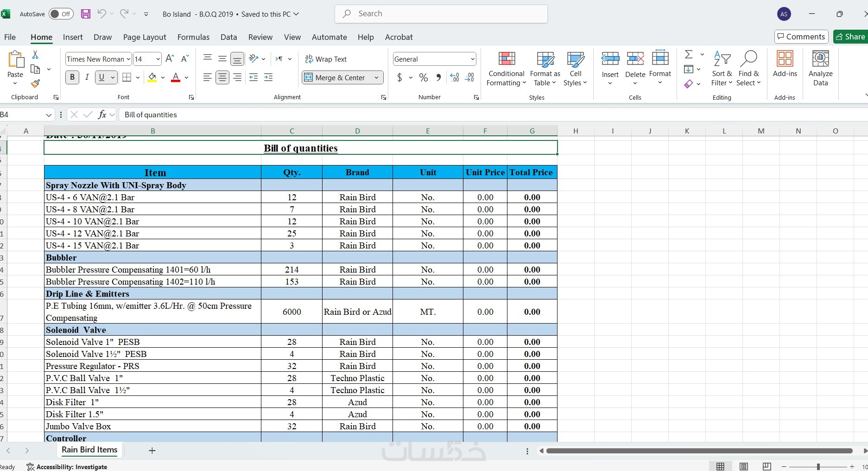
Task: Open the Cell Styles gallery
Action: tap(575, 68)
